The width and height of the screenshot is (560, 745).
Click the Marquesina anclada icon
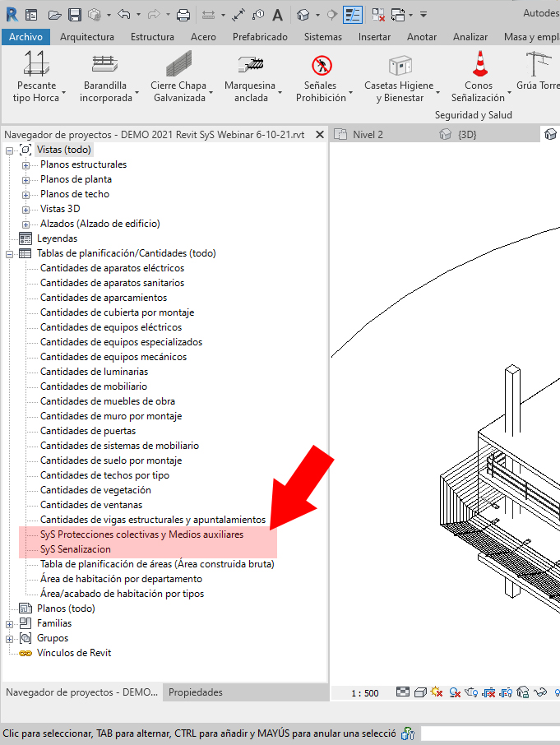250,66
